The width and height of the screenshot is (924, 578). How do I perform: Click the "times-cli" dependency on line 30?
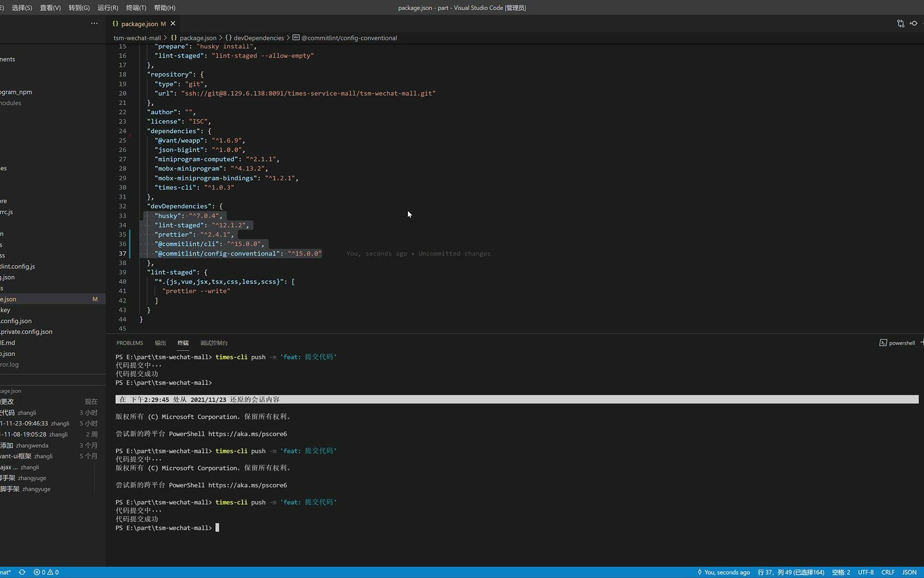[175, 187]
